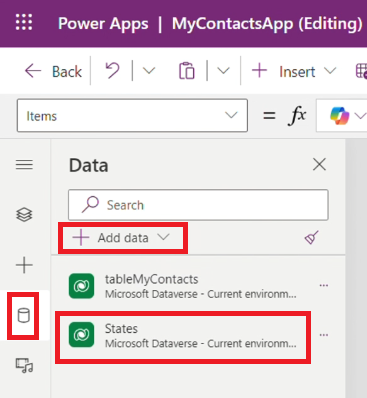Click the broom cleanup icon in Data pane
Image resolution: width=367 pixels, height=398 pixels.
click(x=312, y=237)
